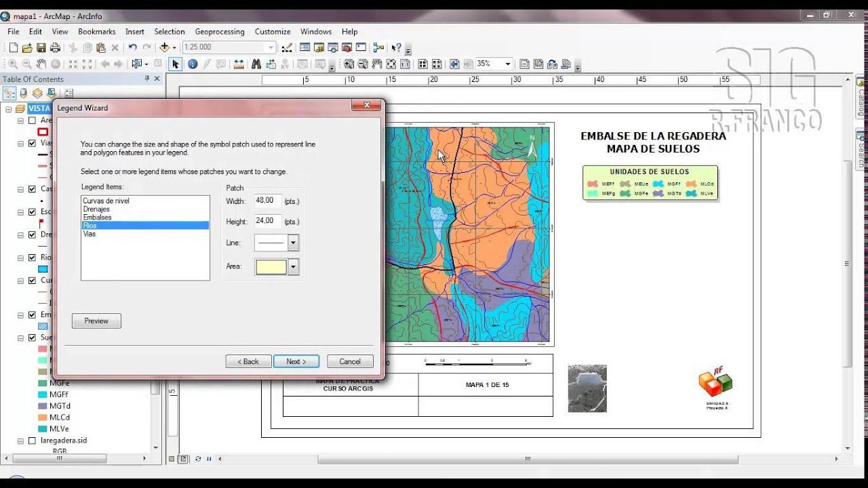This screenshot has height=488, width=868.
Task: Collapse the VISTA data frame
Action: tap(8, 108)
